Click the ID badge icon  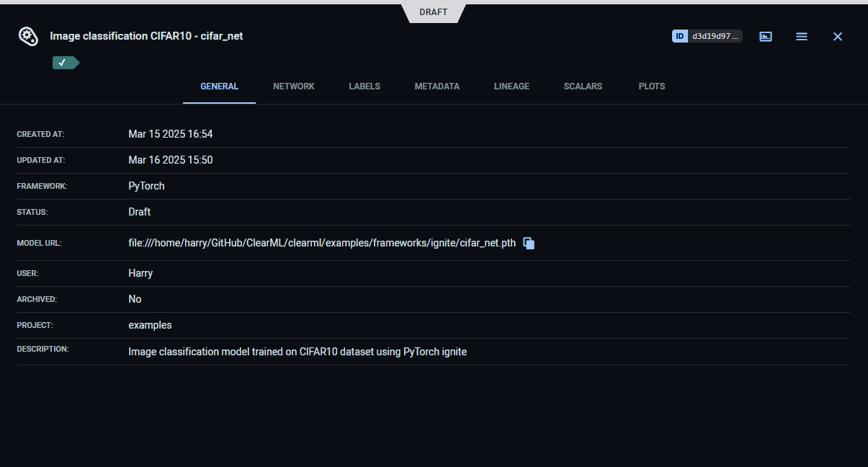click(680, 36)
